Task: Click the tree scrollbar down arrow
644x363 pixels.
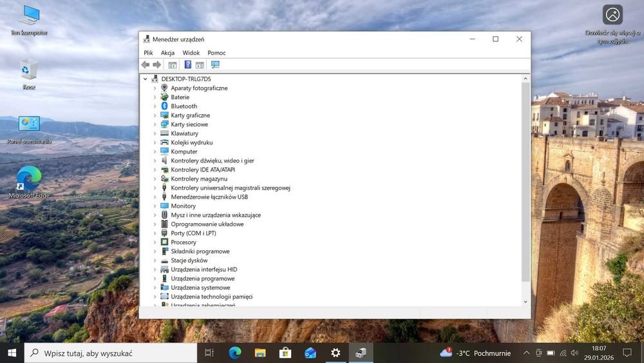Action: point(526,302)
